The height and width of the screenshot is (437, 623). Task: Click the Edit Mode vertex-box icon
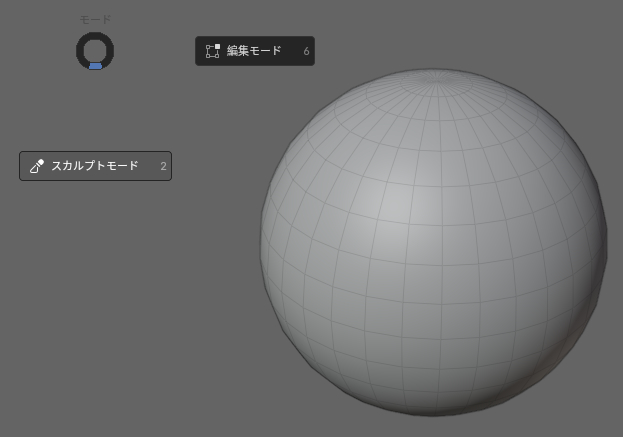[x=212, y=51]
